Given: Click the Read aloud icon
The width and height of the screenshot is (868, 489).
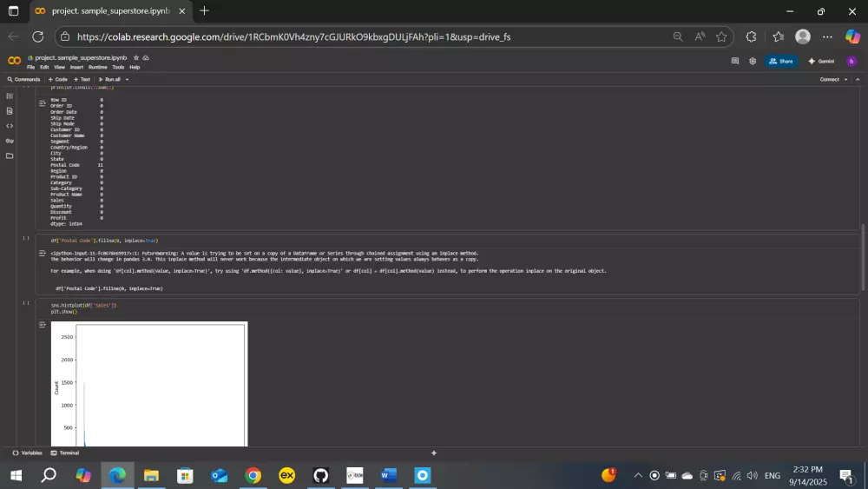Looking at the screenshot, I should 700,36.
